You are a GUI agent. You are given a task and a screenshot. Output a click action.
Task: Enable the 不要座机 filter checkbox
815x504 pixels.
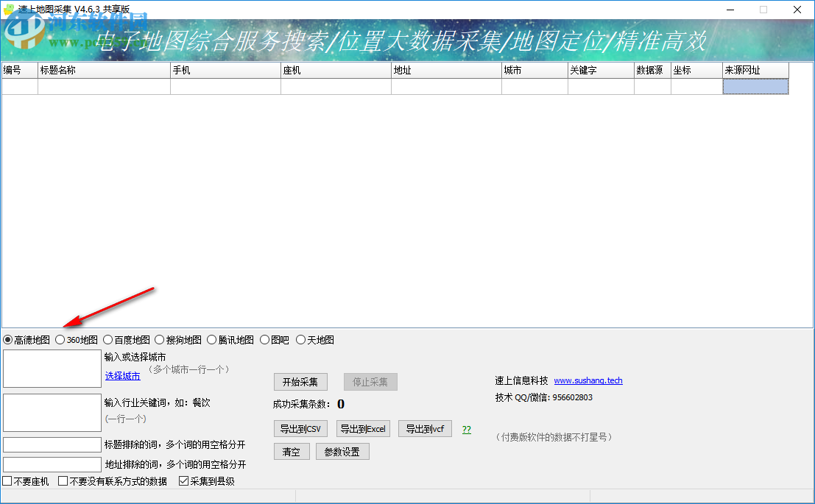tap(7, 481)
